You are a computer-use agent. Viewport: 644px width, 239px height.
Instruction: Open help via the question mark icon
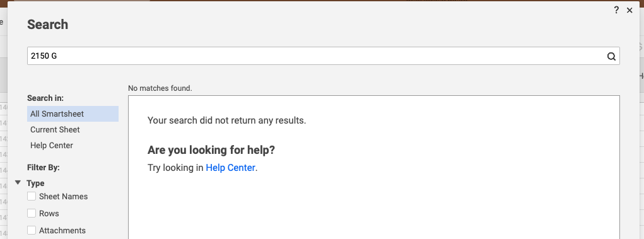pyautogui.click(x=616, y=10)
